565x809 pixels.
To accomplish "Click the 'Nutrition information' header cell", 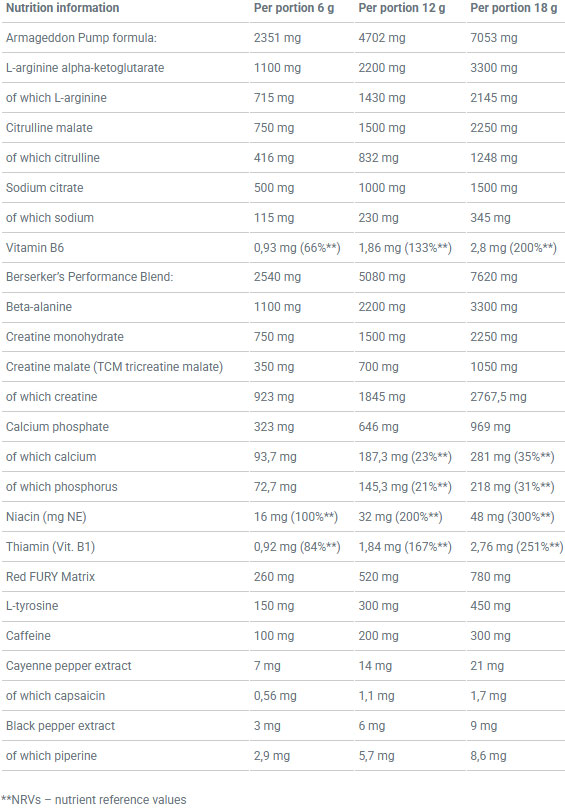I will click(x=62, y=8).
